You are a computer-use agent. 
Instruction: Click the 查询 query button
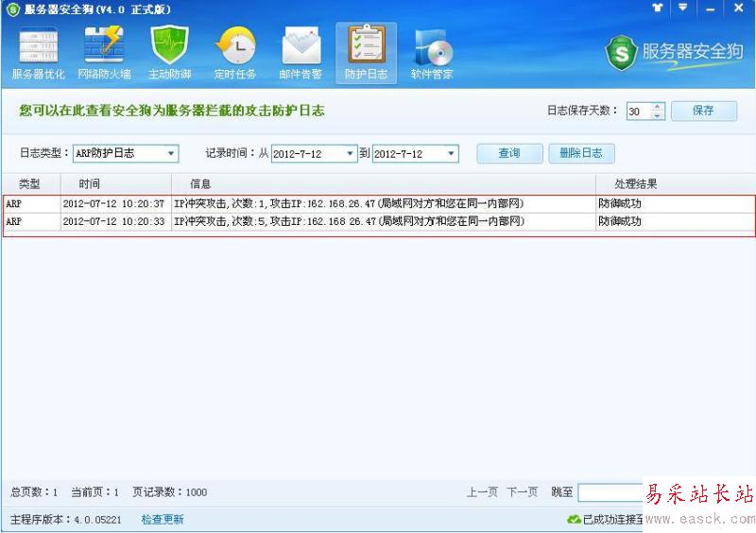[x=509, y=153]
